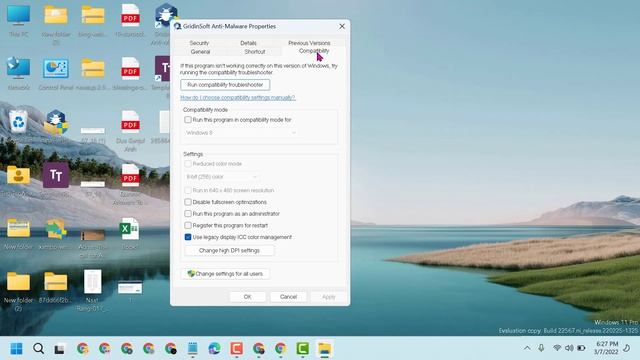Click OK in the Properties dialog
Viewport: 640px width, 360px height.
tap(247, 297)
